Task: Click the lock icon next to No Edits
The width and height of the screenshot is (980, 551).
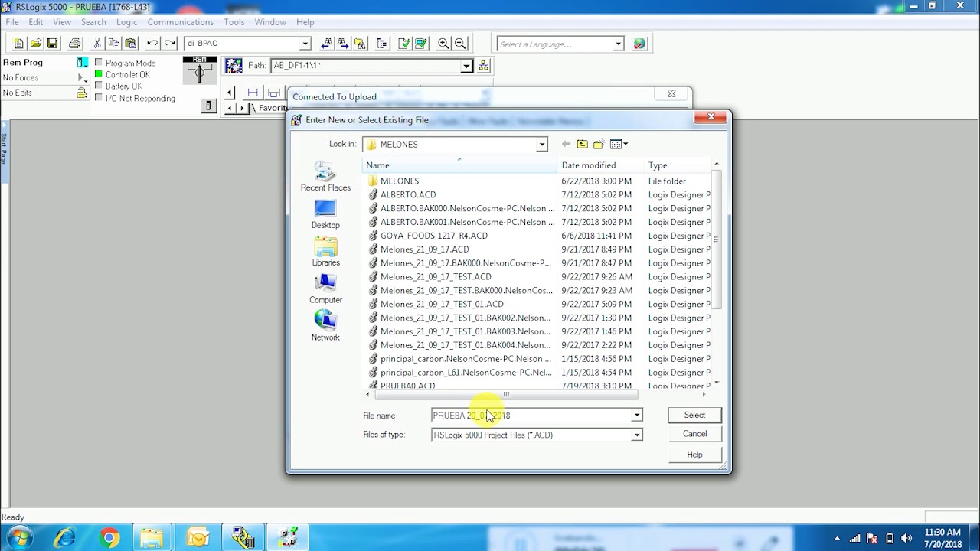Action: pos(81,93)
